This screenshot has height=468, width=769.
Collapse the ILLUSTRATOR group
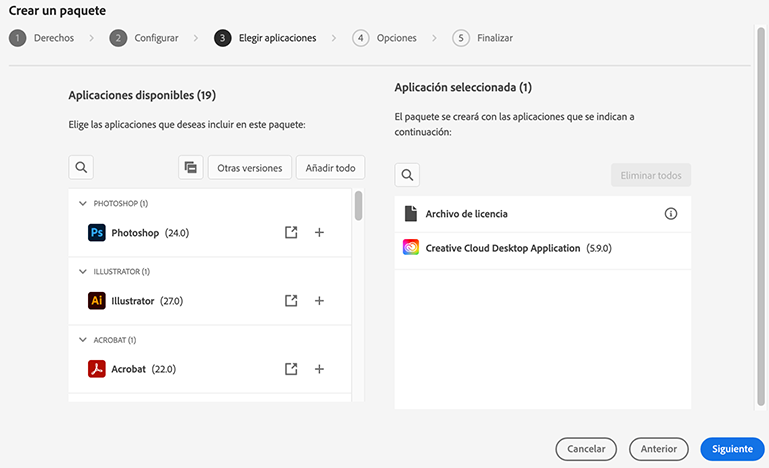[x=82, y=271]
